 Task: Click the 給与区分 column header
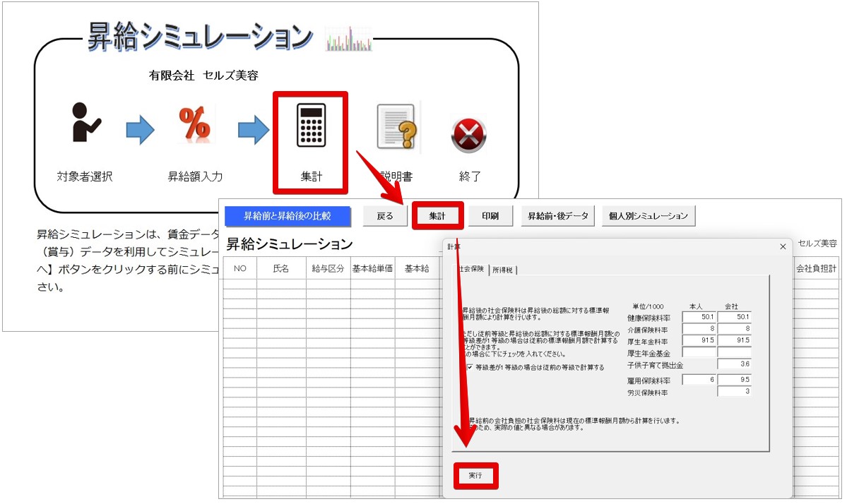pyautogui.click(x=328, y=268)
